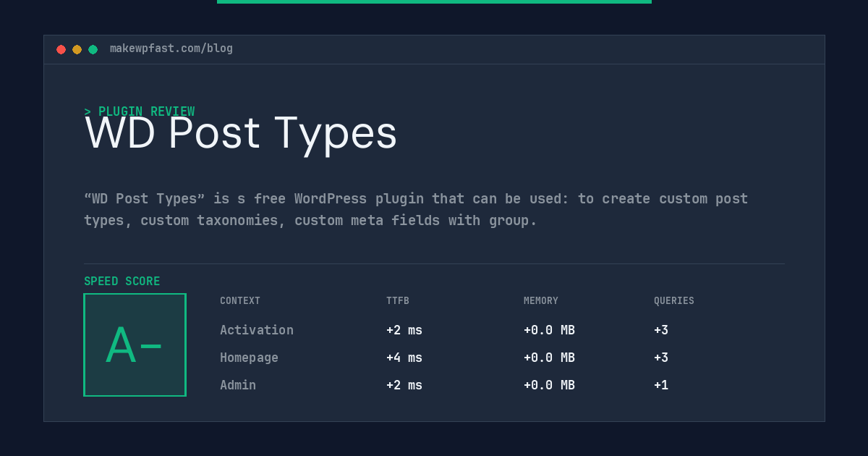Screen dimensions: 868x456
Task: Click Admin queries value +1
Action: [x=661, y=385]
